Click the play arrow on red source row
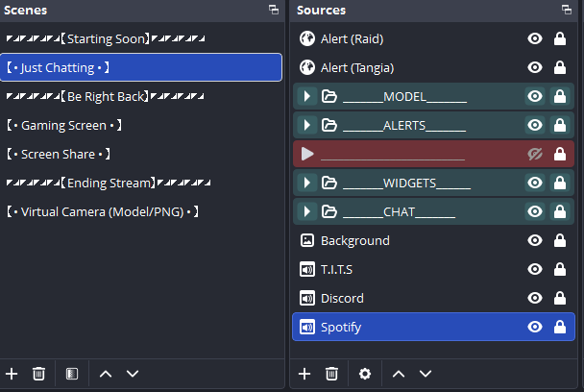584x392 pixels. [x=307, y=154]
